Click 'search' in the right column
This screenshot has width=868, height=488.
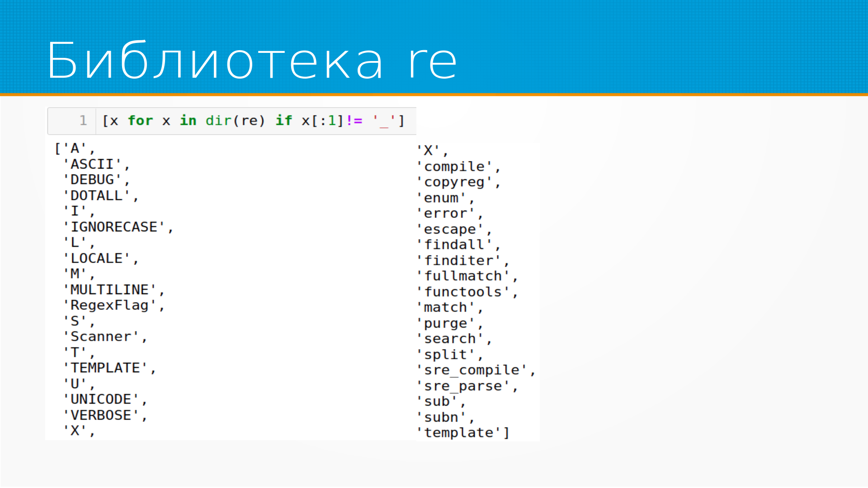point(450,339)
